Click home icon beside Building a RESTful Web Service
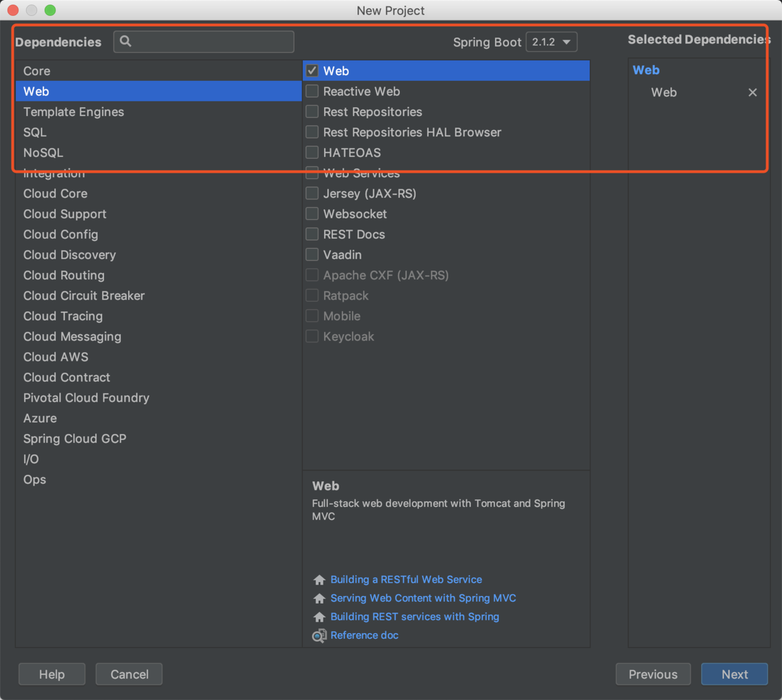The height and width of the screenshot is (700, 782). 320,580
